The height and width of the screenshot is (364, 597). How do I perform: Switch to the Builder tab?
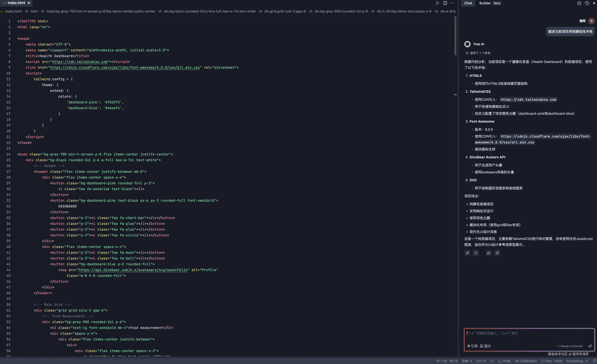pos(485,3)
